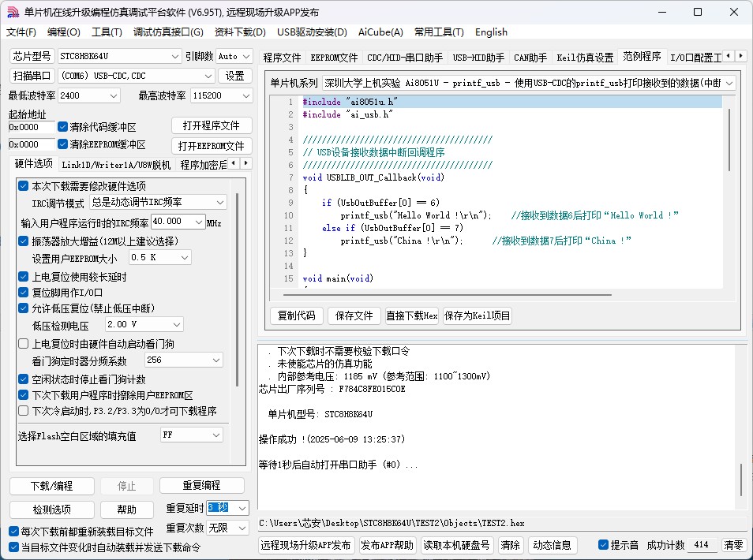Open 编程(O) menu
Viewport: 753px width, 560px height.
click(x=63, y=32)
